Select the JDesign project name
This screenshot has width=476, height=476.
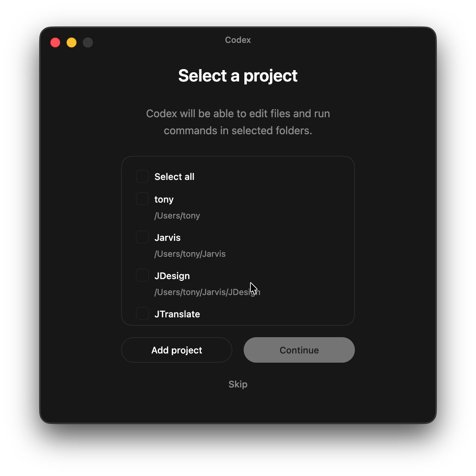(x=172, y=276)
